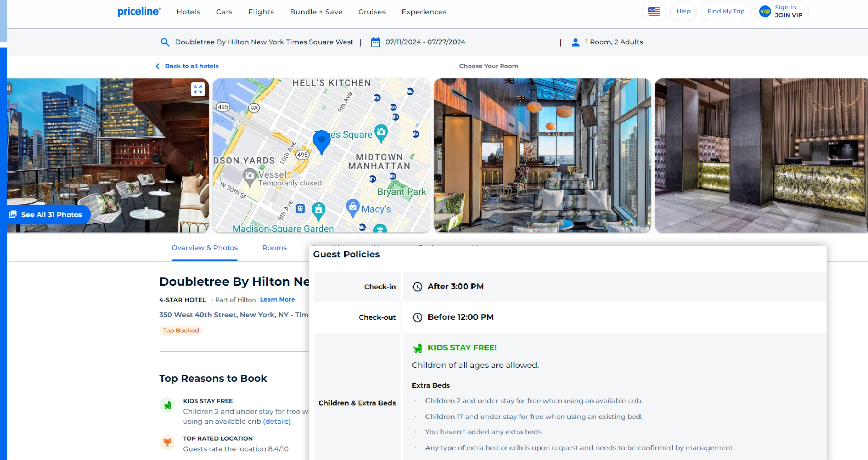
Task: Expand the photo fullscreen arrows icon
Action: point(198,89)
